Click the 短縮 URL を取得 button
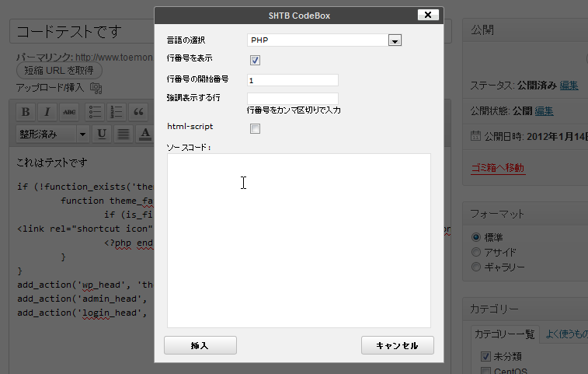Viewport: 588px width, 374px height. click(x=59, y=70)
